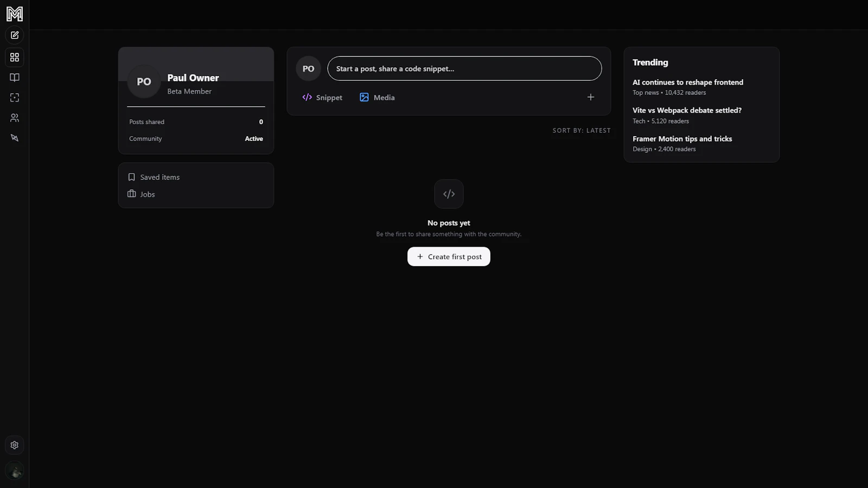The image size is (868, 488).
Task: Click the Start a post input field
Action: coord(464,68)
